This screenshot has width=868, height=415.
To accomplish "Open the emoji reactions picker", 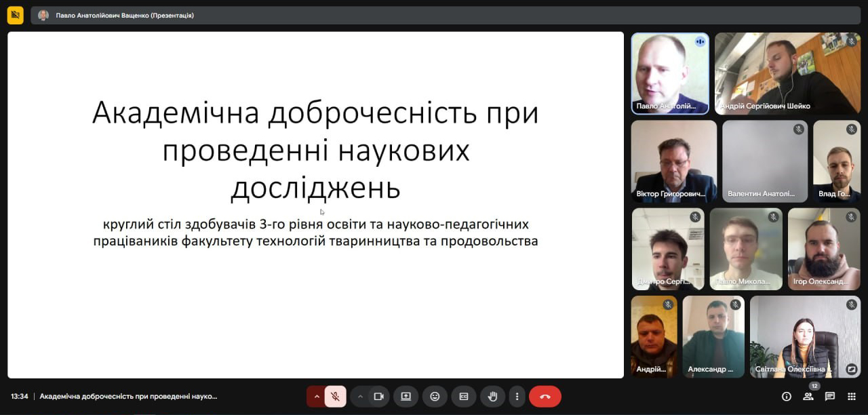I will (x=435, y=396).
